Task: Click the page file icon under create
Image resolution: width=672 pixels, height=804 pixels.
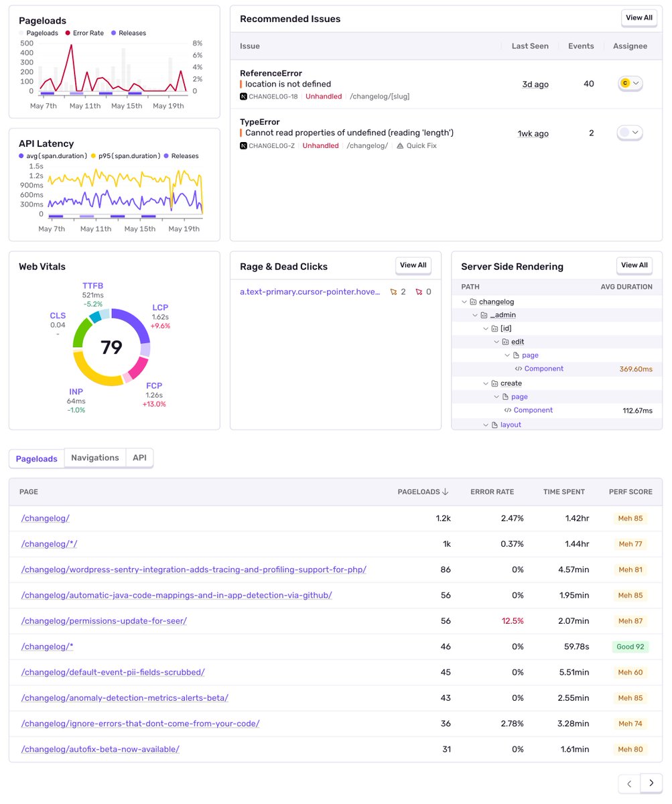Action: tap(505, 397)
